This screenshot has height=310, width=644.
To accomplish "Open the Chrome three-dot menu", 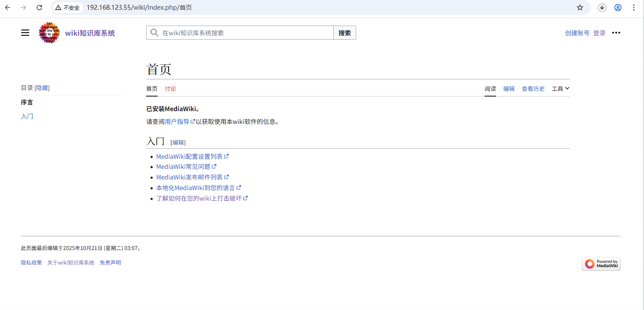I will (x=634, y=7).
